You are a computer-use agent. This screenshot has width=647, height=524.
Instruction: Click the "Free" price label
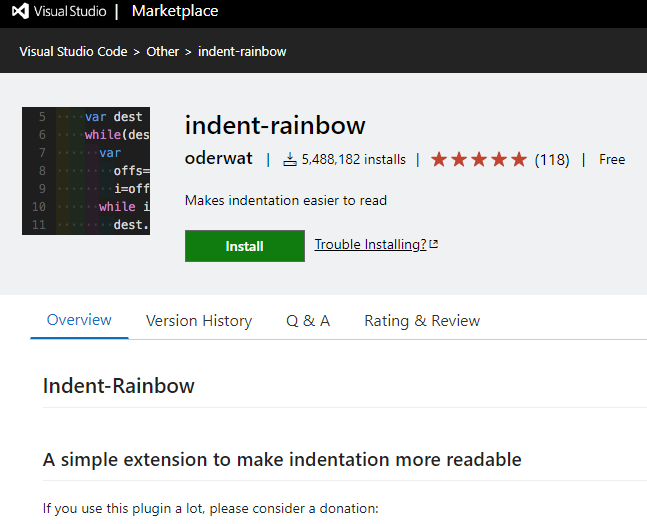tap(612, 159)
